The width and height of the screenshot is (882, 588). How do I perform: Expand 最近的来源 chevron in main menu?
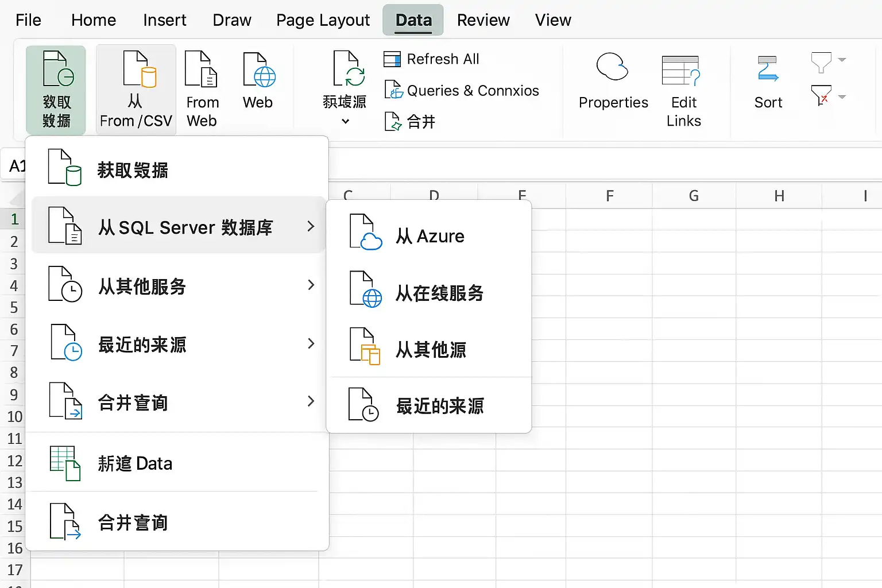pyautogui.click(x=311, y=343)
